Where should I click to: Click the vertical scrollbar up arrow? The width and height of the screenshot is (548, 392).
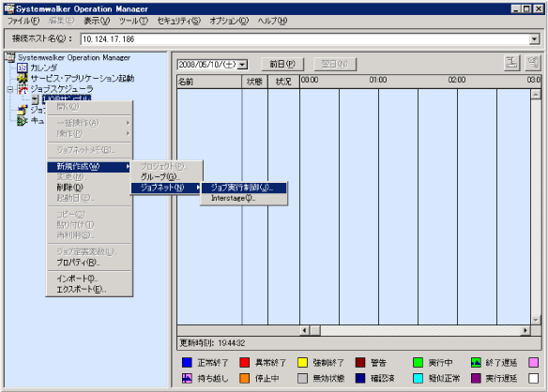coord(536,94)
